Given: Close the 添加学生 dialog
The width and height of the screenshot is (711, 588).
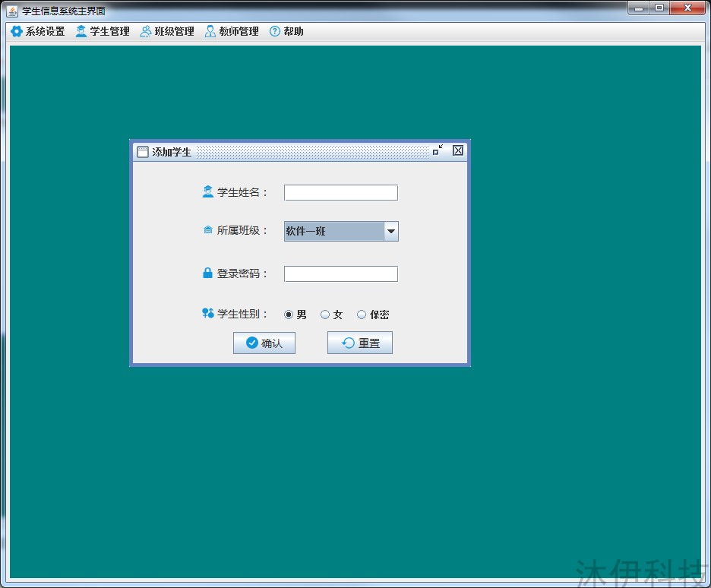Looking at the screenshot, I should point(458,150).
